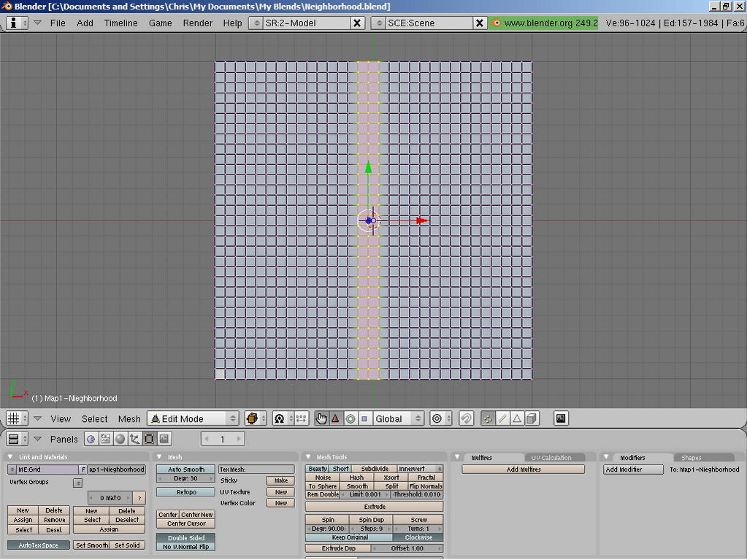Open the Edit Mode dropdown

coord(193,418)
